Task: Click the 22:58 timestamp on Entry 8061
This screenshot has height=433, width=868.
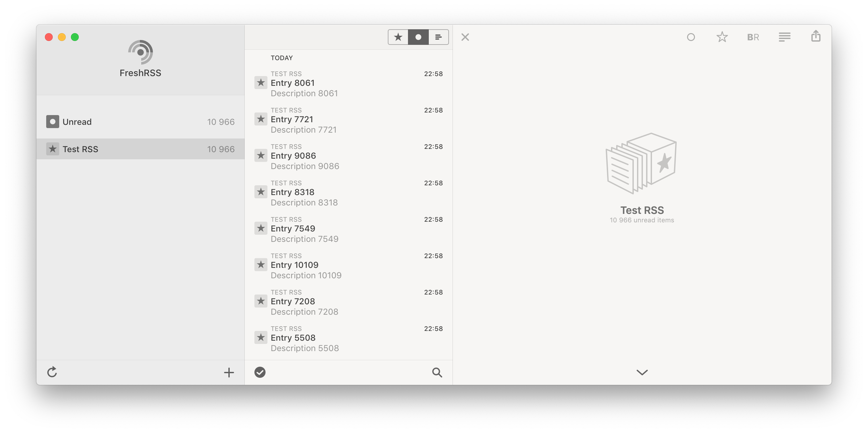Action: click(433, 74)
